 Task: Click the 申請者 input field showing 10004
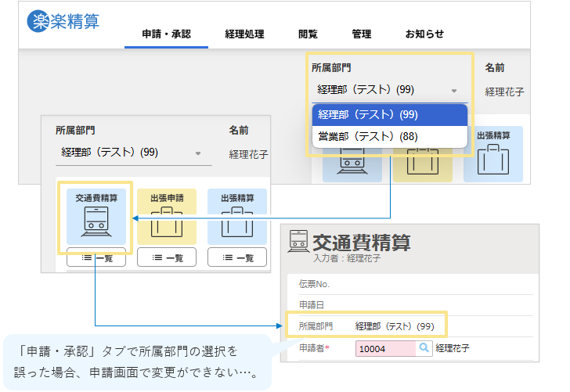coord(384,348)
